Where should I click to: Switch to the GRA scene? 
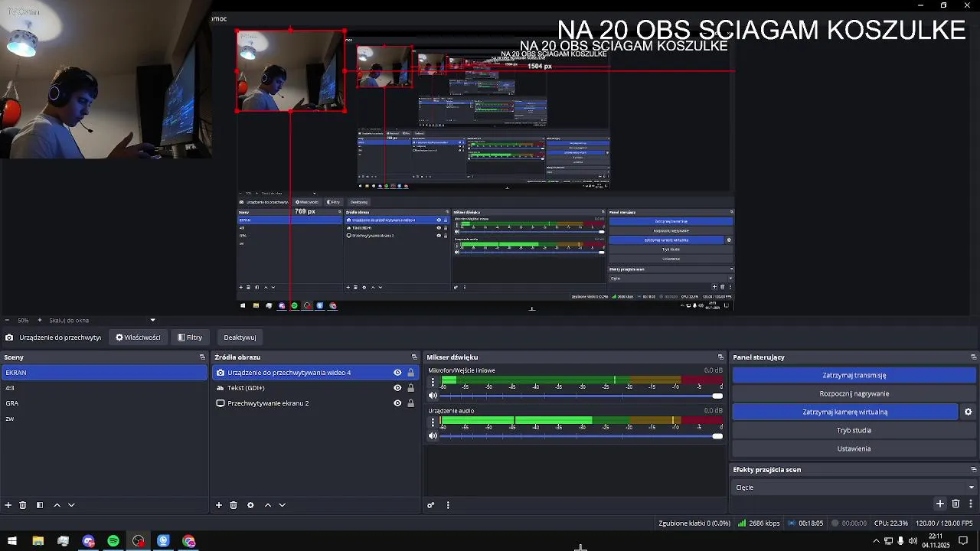[104, 403]
